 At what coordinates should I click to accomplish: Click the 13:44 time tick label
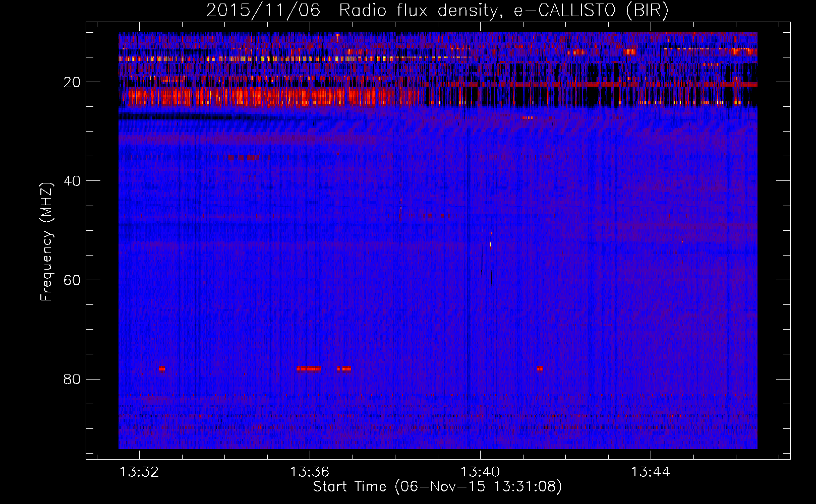click(x=651, y=472)
